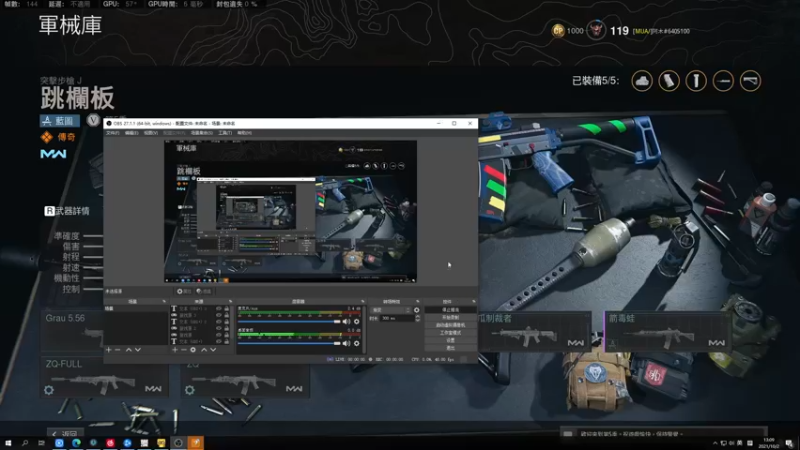Click the mixer panel vertical scrollbar

[364, 329]
